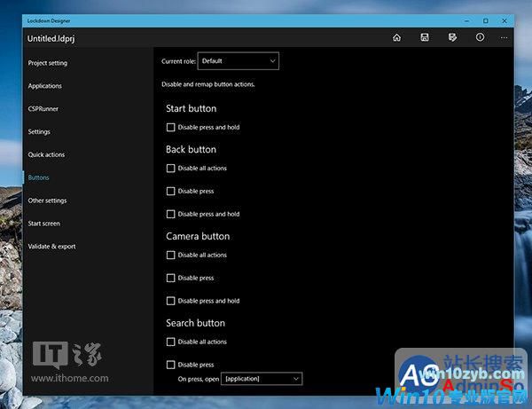
Task: Click the info circle icon
Action: [x=480, y=37]
